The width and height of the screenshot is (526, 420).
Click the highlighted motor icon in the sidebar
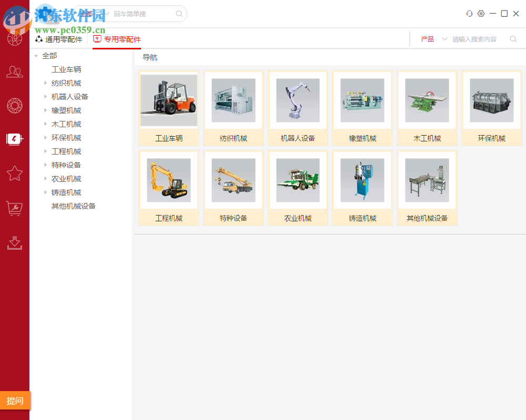[x=15, y=139]
